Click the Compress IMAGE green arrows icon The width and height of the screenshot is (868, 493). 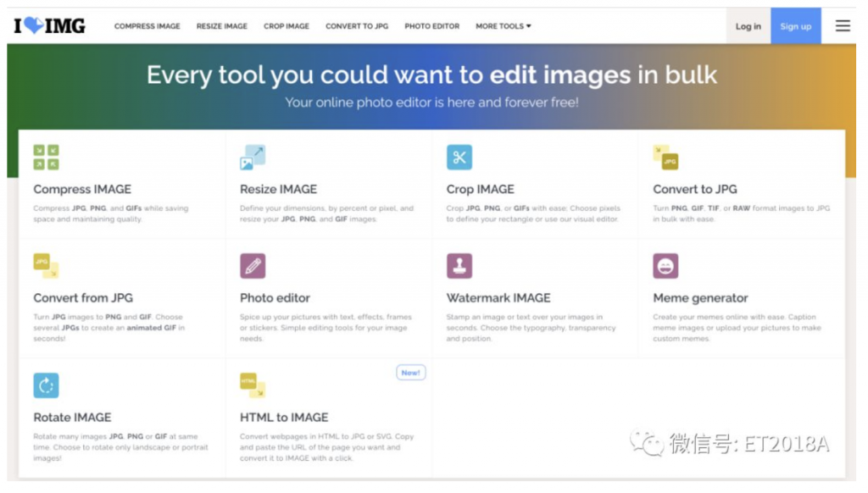(x=46, y=158)
